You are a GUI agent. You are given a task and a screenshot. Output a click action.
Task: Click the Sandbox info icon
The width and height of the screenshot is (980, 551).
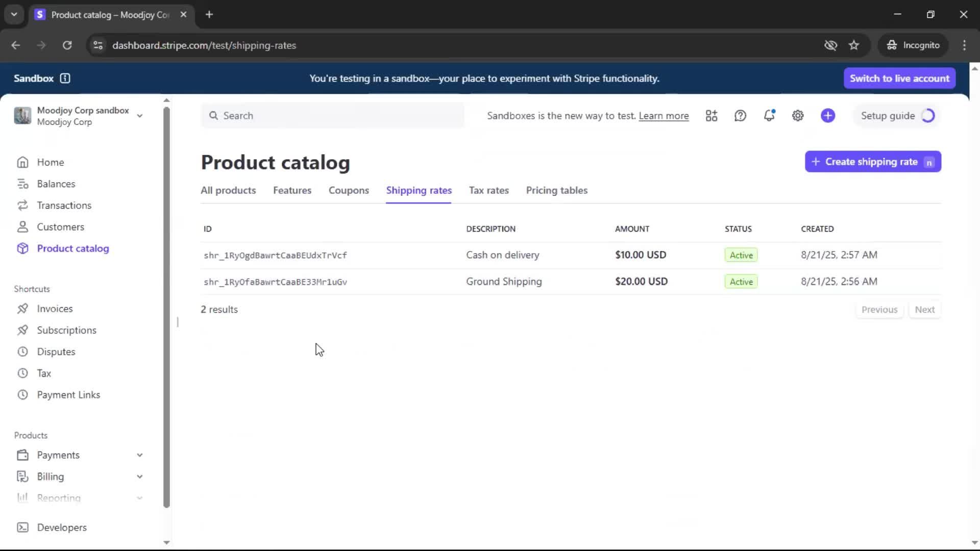[65, 78]
